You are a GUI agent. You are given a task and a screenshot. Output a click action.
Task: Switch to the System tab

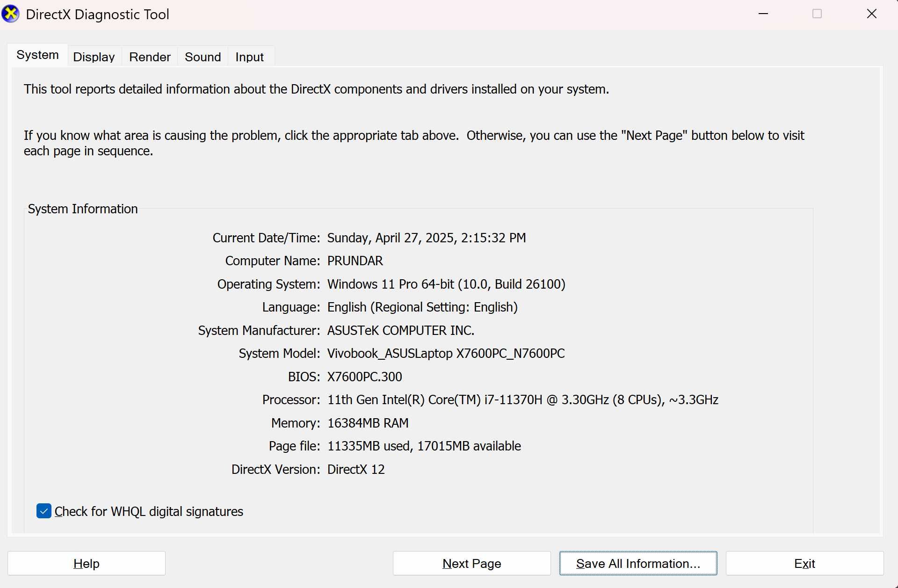(37, 55)
